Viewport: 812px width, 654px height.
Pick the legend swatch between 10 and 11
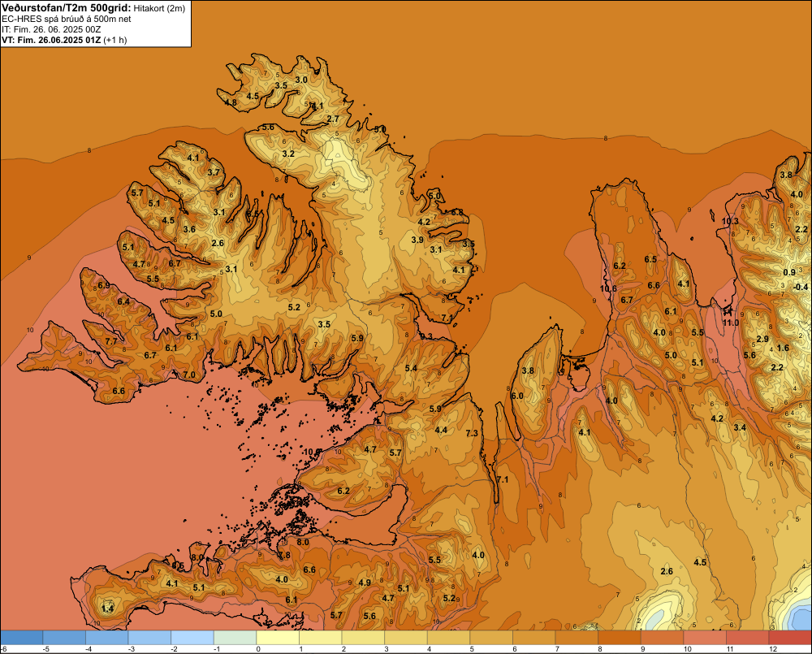click(705, 638)
